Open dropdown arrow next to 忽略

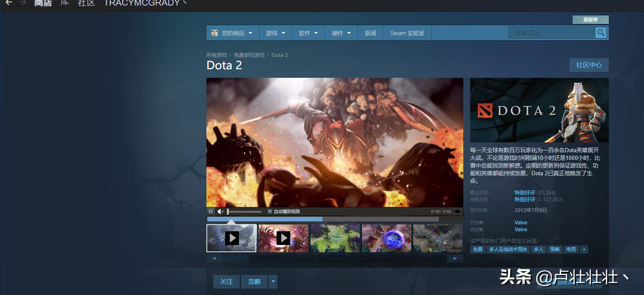click(x=273, y=282)
